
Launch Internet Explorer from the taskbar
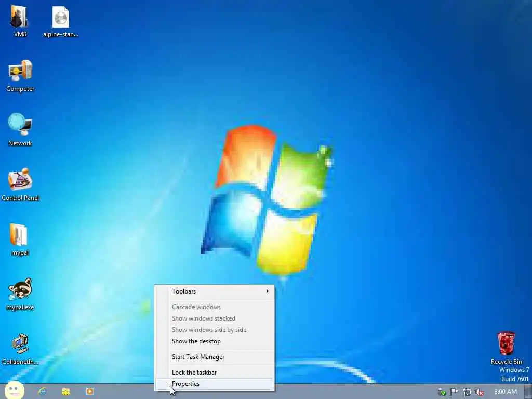point(42,392)
